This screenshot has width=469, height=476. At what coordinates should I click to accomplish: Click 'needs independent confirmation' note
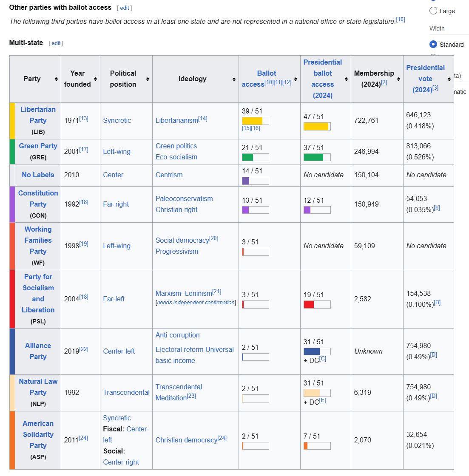(x=196, y=302)
